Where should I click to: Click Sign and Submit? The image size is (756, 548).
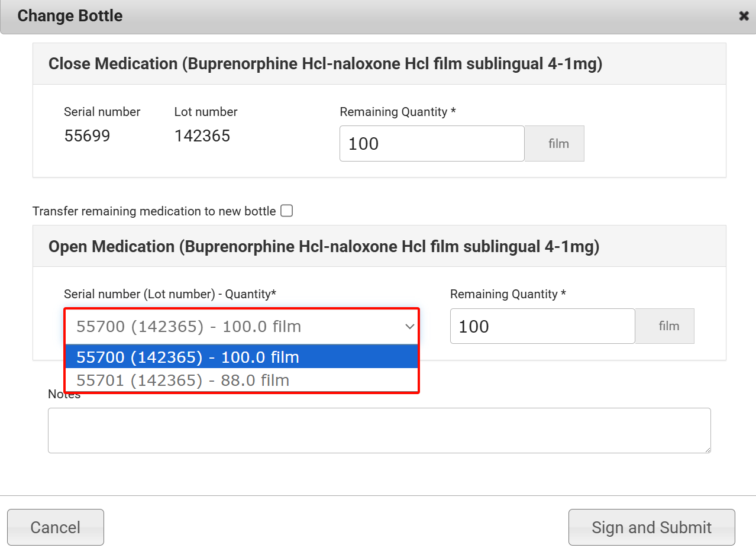pyautogui.click(x=651, y=527)
